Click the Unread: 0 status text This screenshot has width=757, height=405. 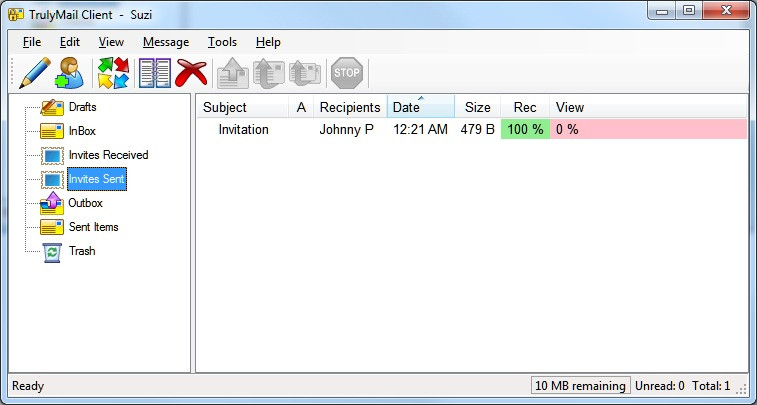tap(659, 386)
